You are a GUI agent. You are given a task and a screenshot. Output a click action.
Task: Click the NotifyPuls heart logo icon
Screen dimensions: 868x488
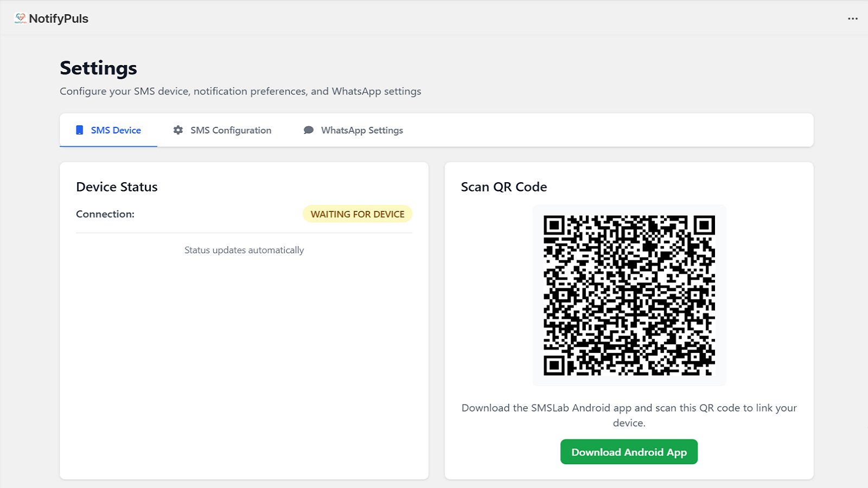pyautogui.click(x=21, y=18)
